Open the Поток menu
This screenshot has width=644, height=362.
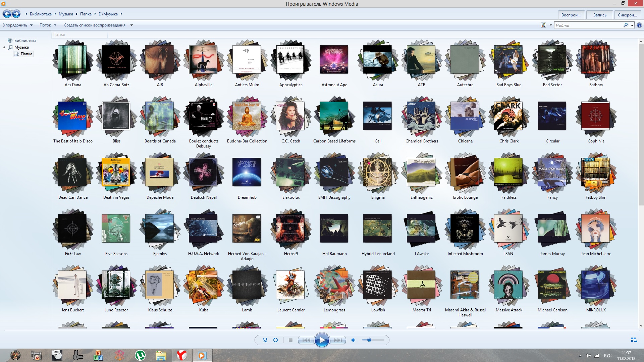click(x=48, y=25)
